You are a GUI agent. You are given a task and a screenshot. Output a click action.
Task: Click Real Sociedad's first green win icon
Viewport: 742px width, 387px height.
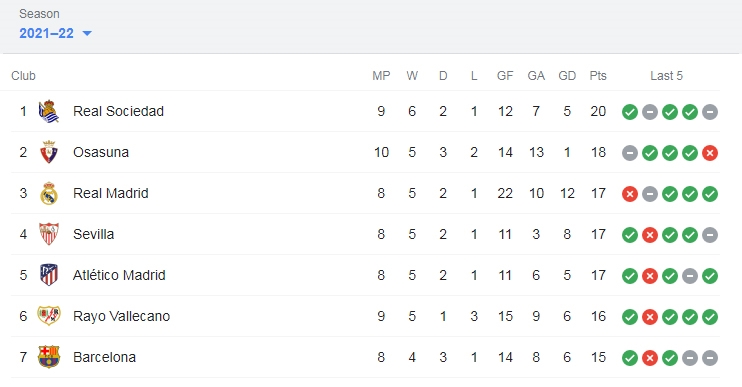click(630, 112)
